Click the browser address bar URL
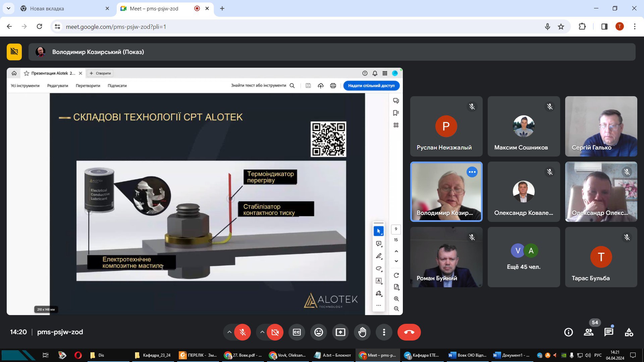The height and width of the screenshot is (362, 644). tap(116, 26)
